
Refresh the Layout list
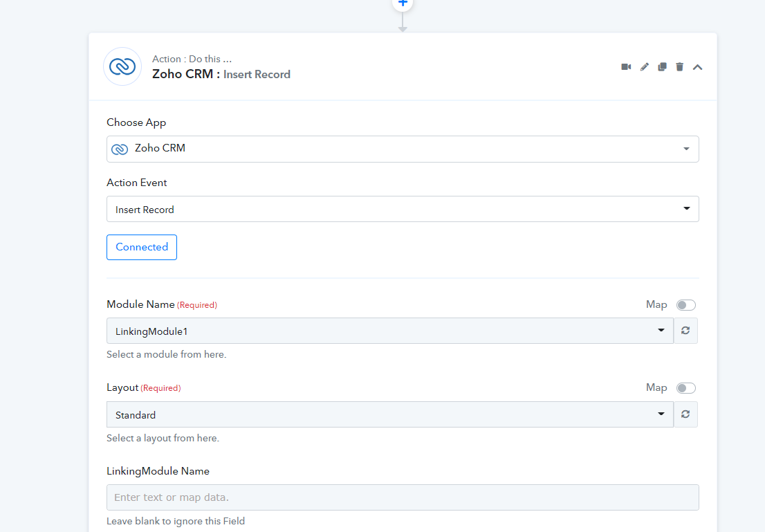coord(685,414)
